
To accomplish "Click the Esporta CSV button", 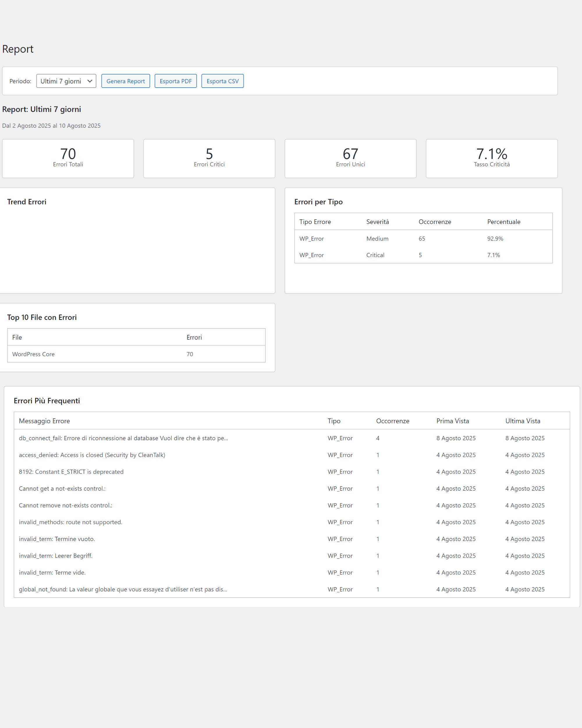I will 222,81.
